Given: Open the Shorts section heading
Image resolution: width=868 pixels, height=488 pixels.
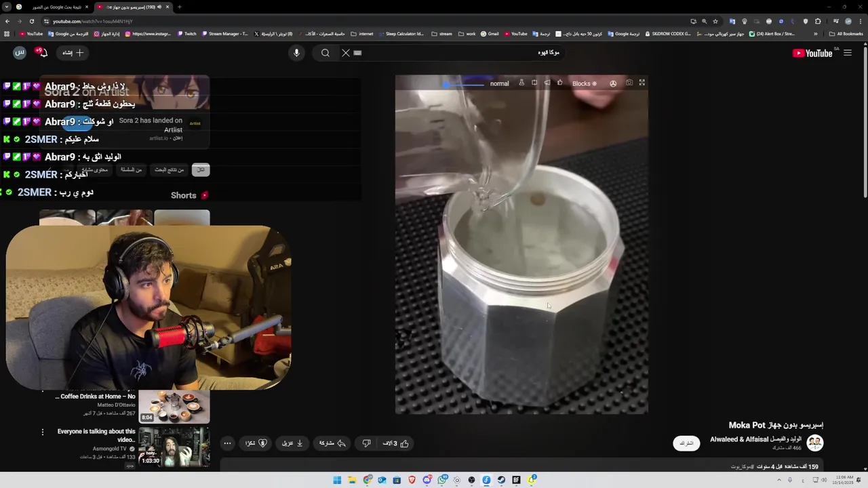Looking at the screenshot, I should pyautogui.click(x=189, y=195).
